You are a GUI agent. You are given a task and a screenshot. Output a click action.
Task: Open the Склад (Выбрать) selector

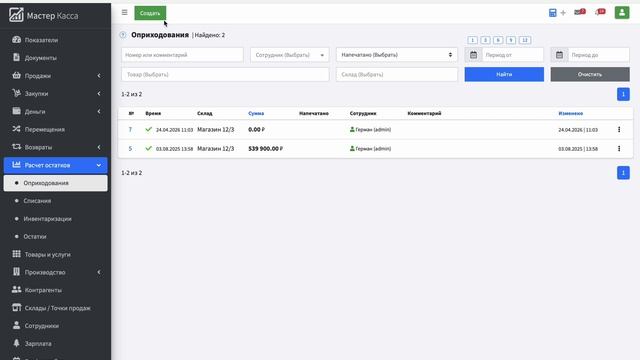(x=397, y=74)
